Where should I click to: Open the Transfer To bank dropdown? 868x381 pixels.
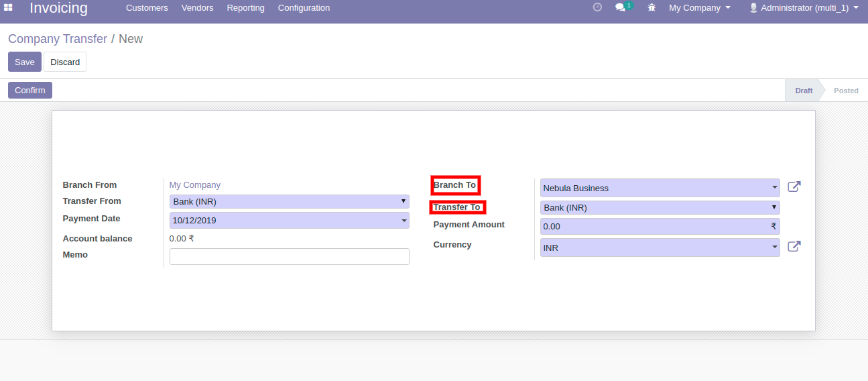pos(774,207)
